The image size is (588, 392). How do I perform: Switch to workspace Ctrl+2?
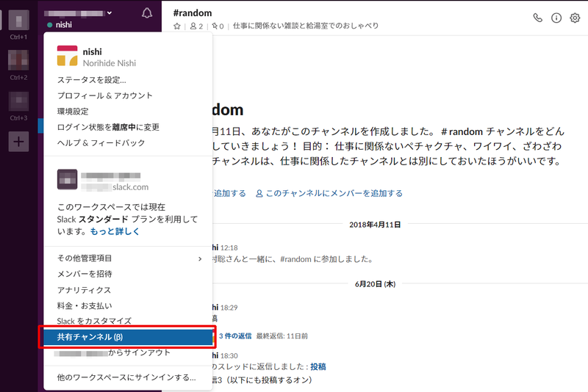pos(19,60)
